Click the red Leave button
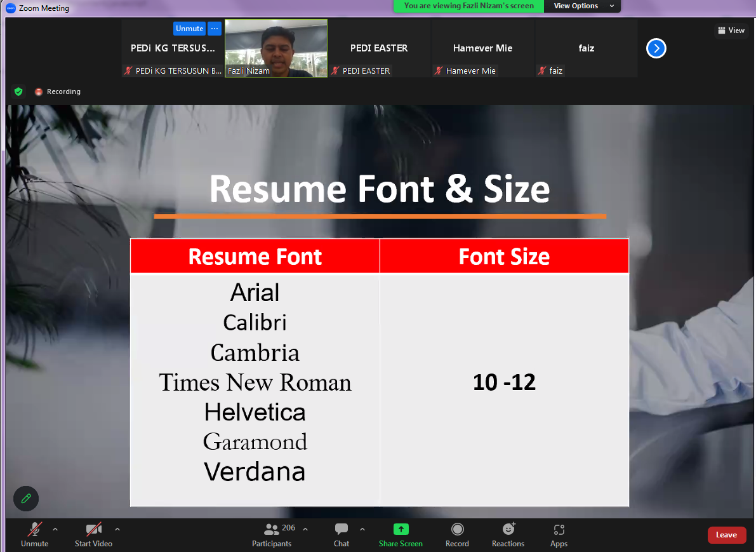 (727, 535)
